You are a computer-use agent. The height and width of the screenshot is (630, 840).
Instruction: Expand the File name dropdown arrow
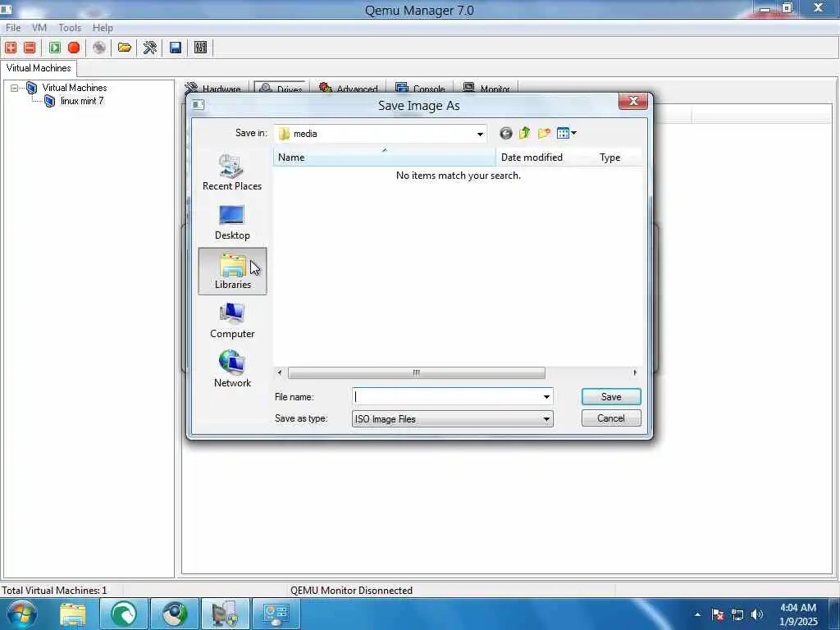[x=546, y=397]
